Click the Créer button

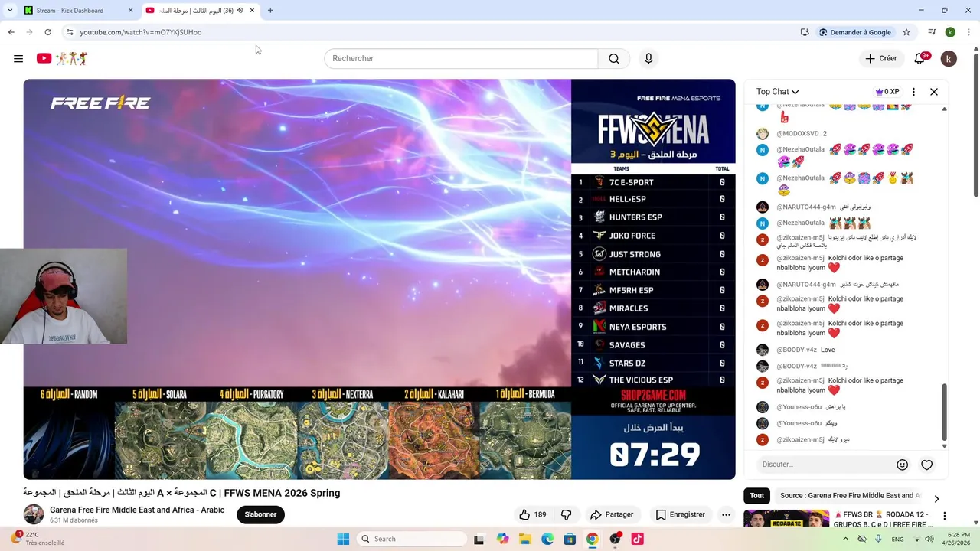point(880,58)
